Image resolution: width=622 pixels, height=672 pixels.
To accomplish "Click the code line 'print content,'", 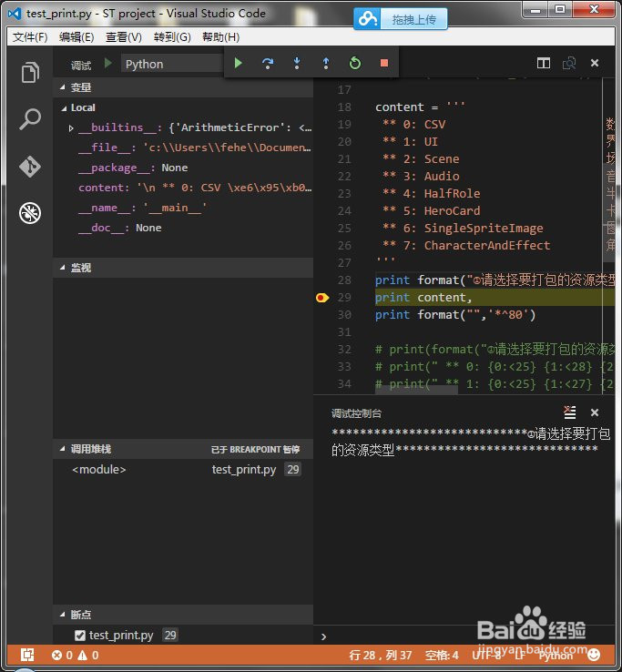I will [x=423, y=298].
